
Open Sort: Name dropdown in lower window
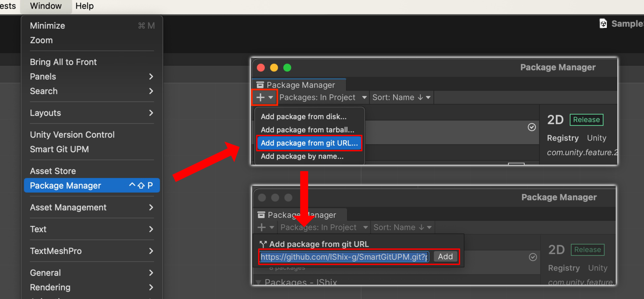tap(402, 227)
